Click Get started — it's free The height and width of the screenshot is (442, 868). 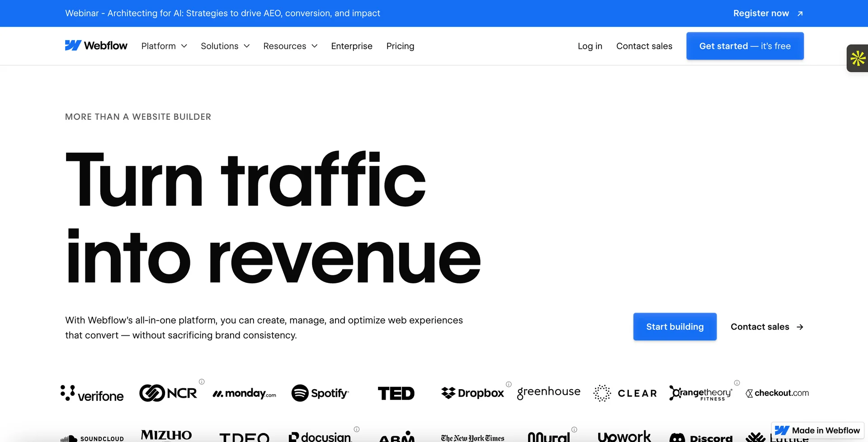tap(745, 46)
